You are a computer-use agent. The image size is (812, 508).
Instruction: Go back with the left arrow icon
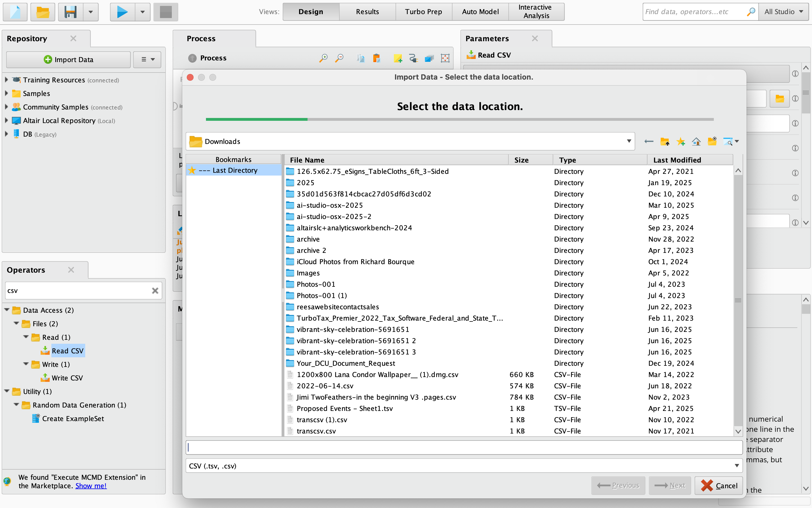pyautogui.click(x=649, y=141)
